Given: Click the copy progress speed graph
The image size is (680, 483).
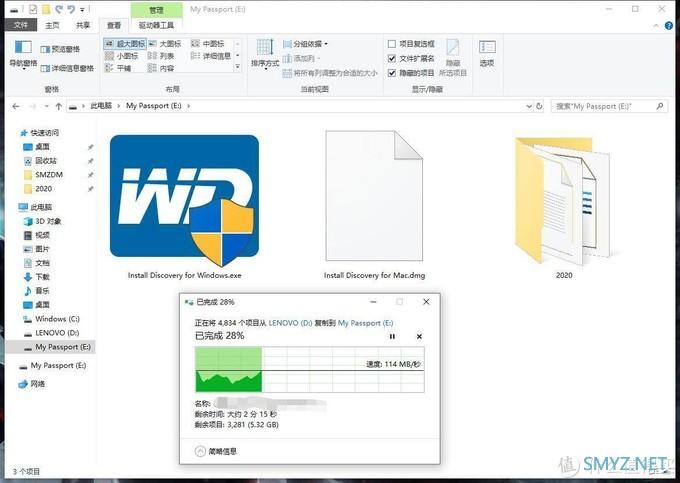Looking at the screenshot, I should [310, 369].
